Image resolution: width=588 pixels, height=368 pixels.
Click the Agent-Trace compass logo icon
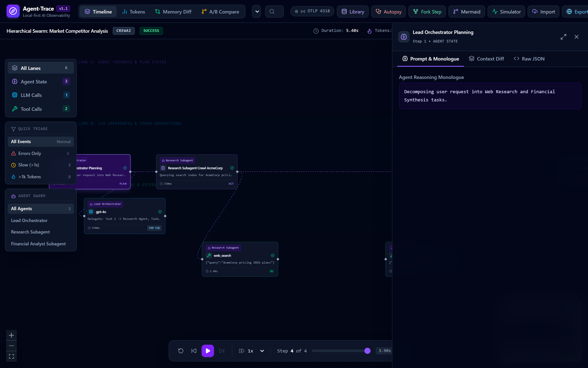(x=13, y=11)
